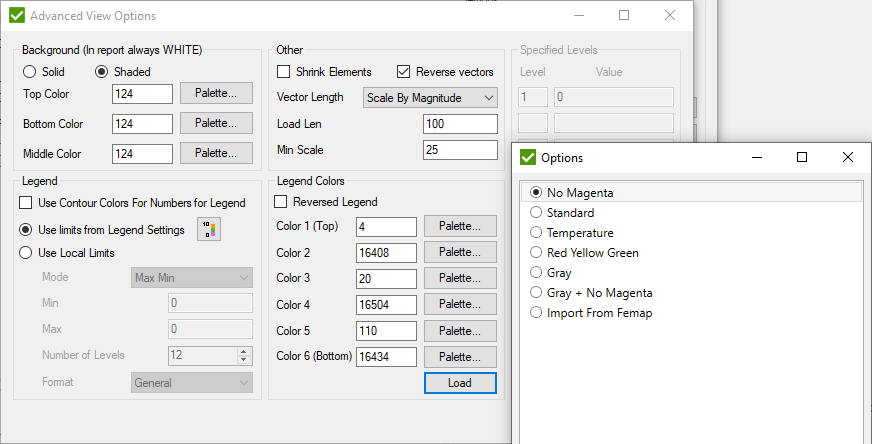
Task: Increase the Number of Levels stepper
Action: tap(243, 352)
